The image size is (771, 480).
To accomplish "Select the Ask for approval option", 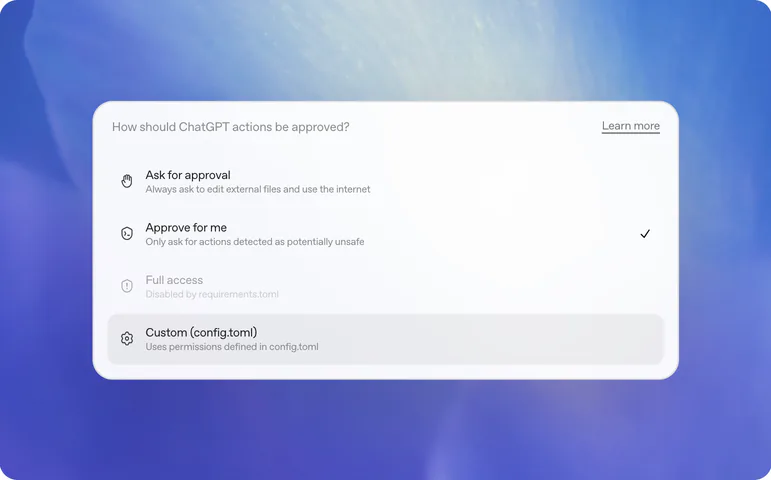I will point(386,181).
